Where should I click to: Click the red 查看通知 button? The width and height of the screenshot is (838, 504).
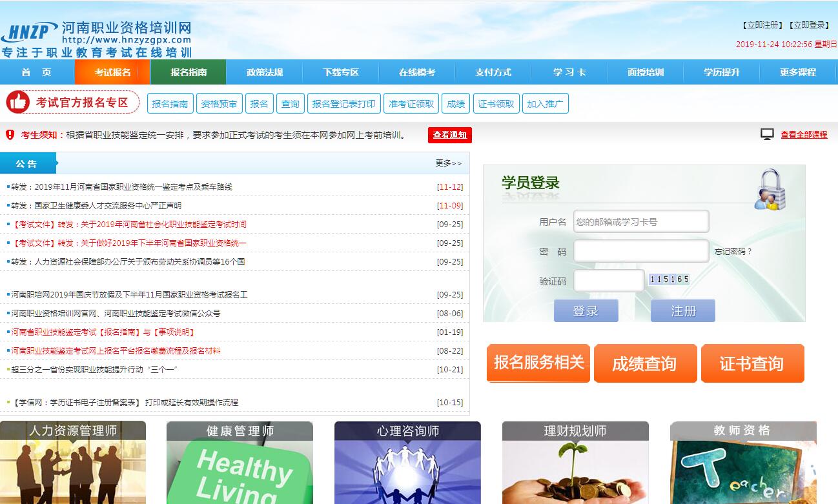pos(450,135)
